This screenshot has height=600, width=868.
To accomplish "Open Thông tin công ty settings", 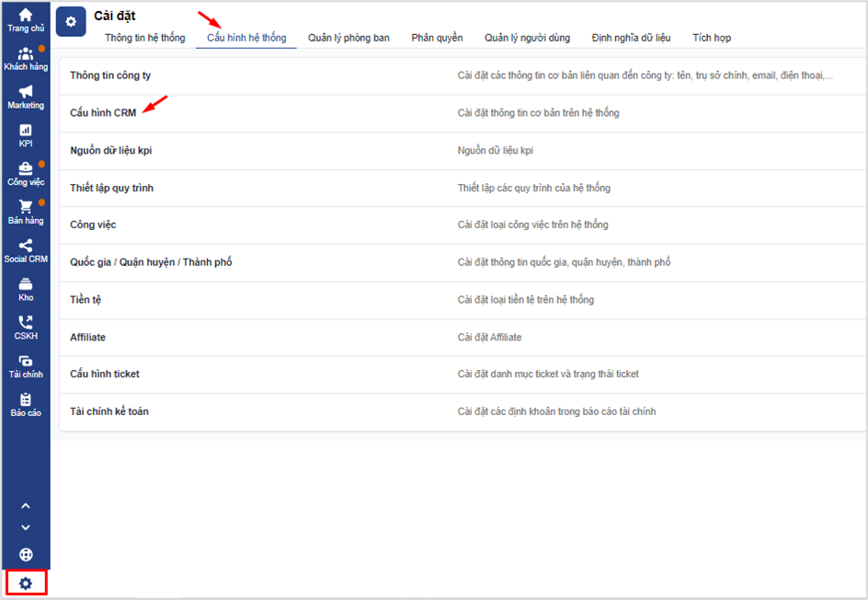I will 463,75.
